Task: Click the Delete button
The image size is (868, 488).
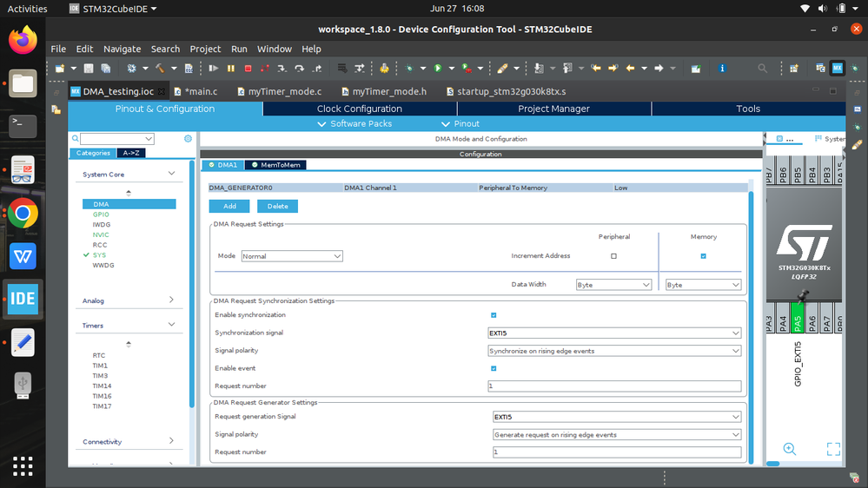Action: (277, 206)
